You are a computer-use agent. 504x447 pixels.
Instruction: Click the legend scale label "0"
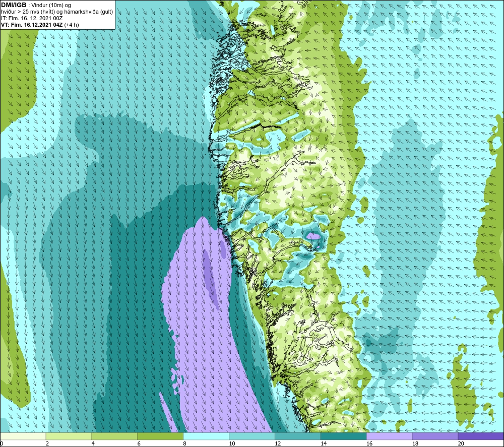coord(2,443)
